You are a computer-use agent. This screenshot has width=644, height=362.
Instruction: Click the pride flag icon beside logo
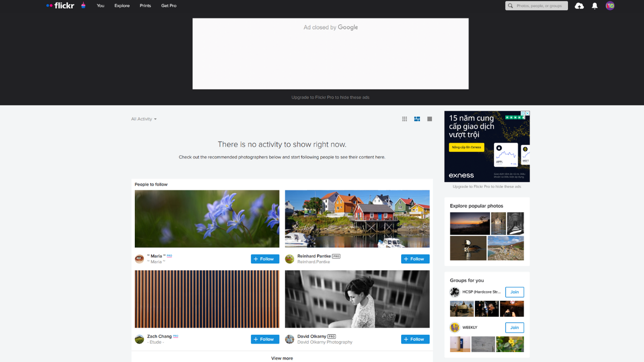point(83,6)
